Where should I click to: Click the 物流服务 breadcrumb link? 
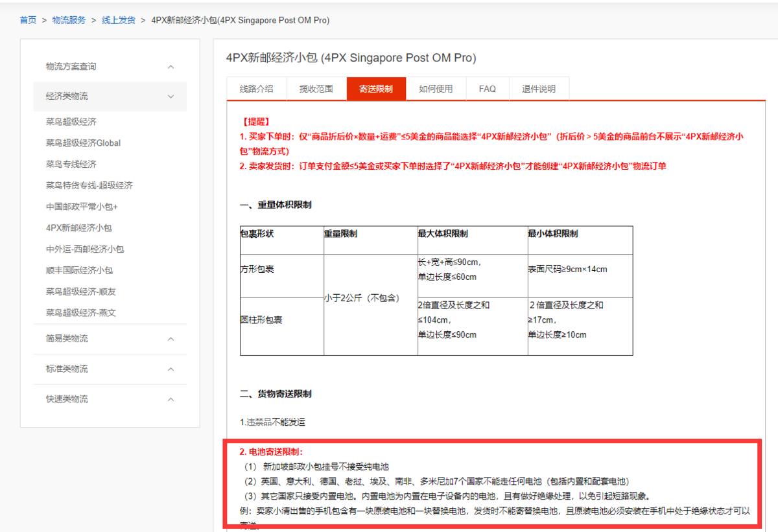point(70,20)
